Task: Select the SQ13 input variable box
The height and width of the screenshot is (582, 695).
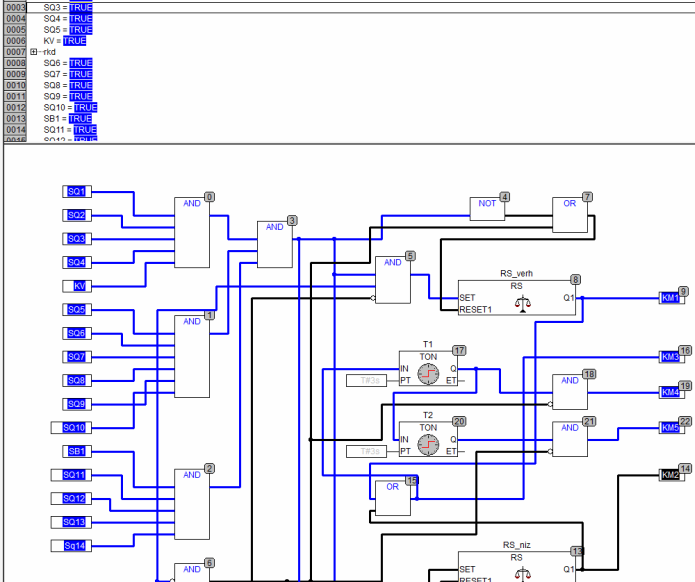Action: pyautogui.click(x=71, y=522)
